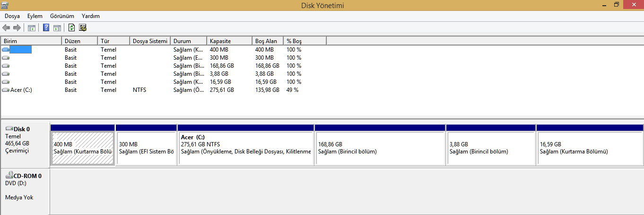Sort by the Dosya Sistemi column header

pyautogui.click(x=150, y=41)
